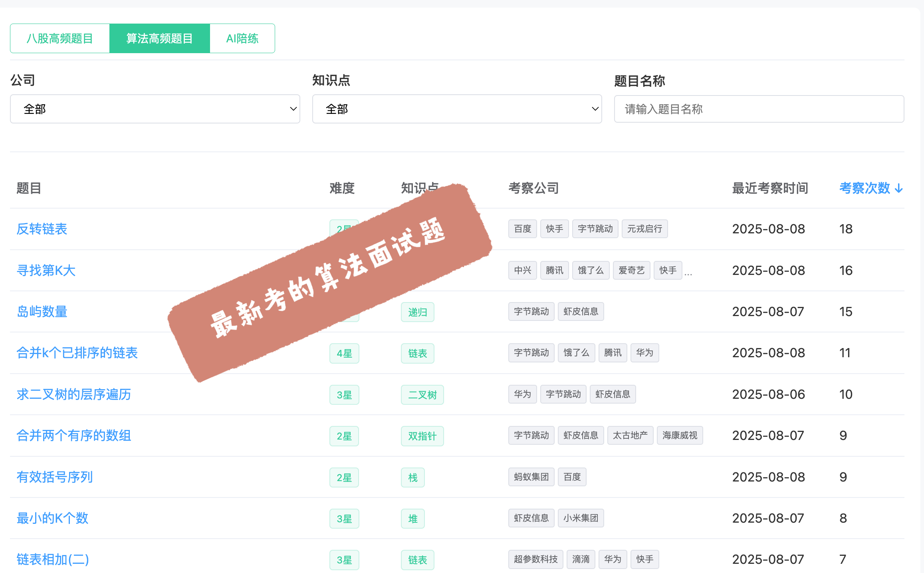Image resolution: width=924 pixels, height=573 pixels.
Task: Click the 双指针 knowledge point tag
Action: (422, 436)
